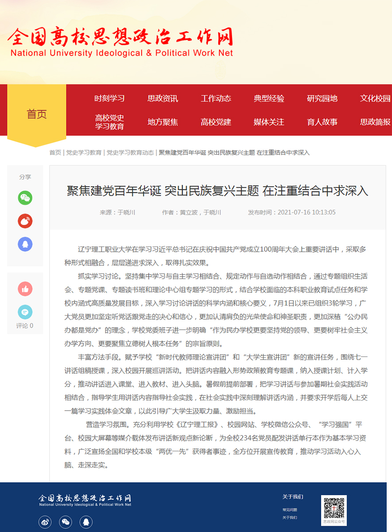Open the 常见问题 footer link

(x=290, y=510)
